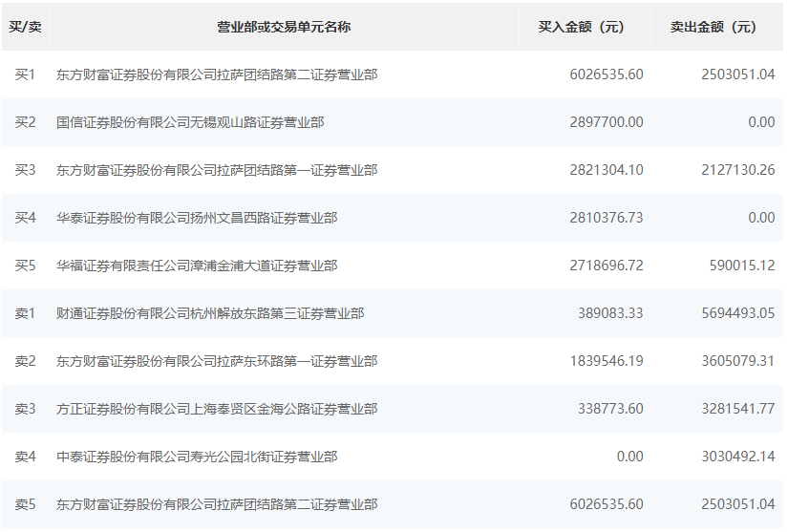Click buy amount 2810376.73
This screenshot has height=532, width=788.
point(607,218)
